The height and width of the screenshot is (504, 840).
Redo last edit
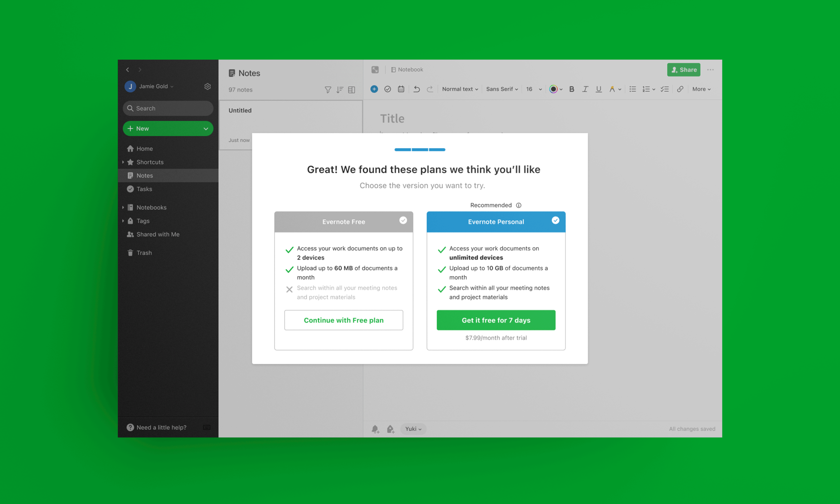point(430,89)
